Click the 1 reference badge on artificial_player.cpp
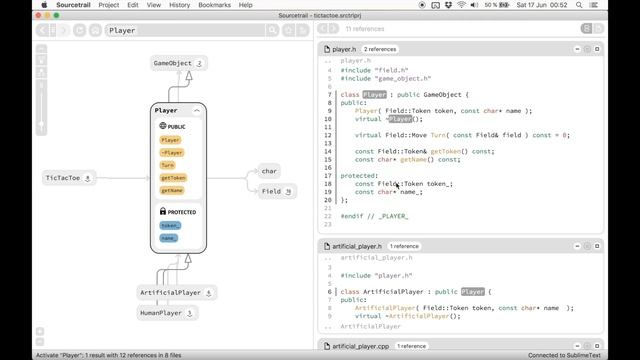640x360 pixels. pyautogui.click(x=411, y=346)
